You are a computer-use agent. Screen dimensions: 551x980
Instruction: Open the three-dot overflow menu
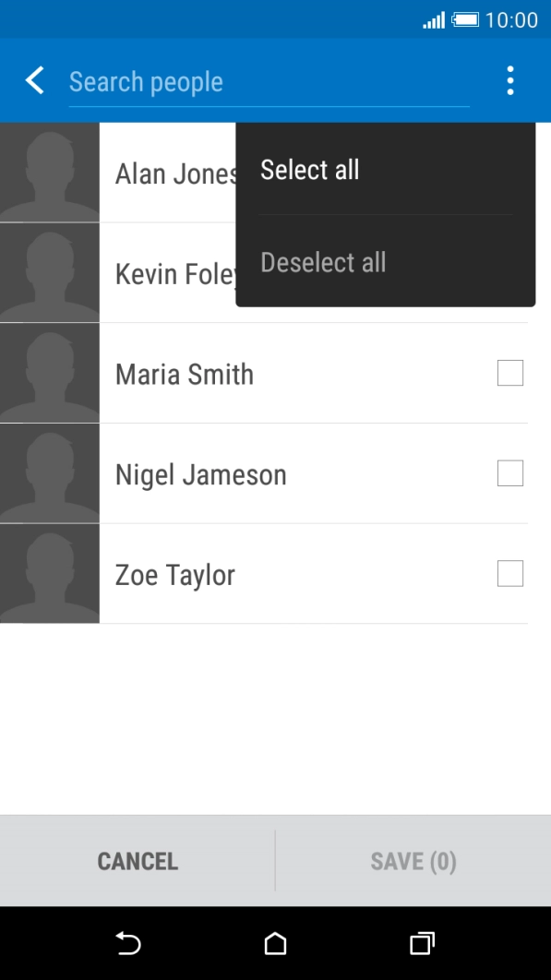509,80
